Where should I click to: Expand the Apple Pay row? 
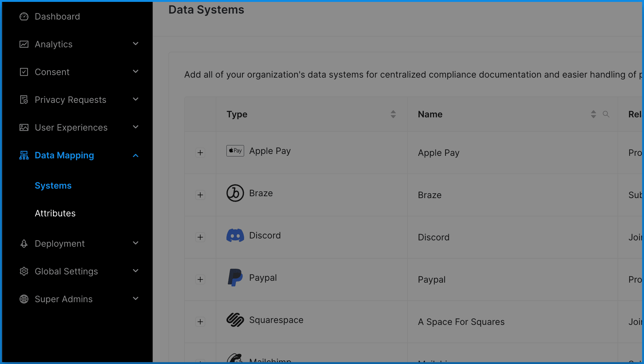(x=200, y=153)
